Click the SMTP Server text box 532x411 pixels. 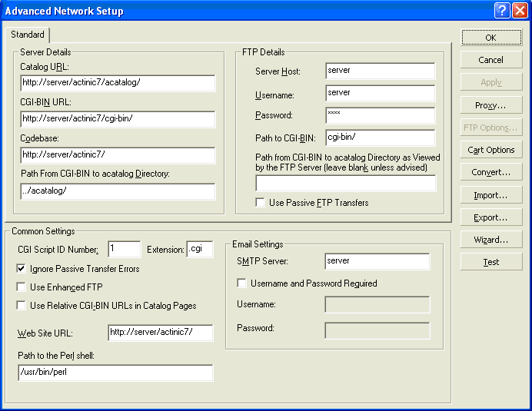coord(377,261)
